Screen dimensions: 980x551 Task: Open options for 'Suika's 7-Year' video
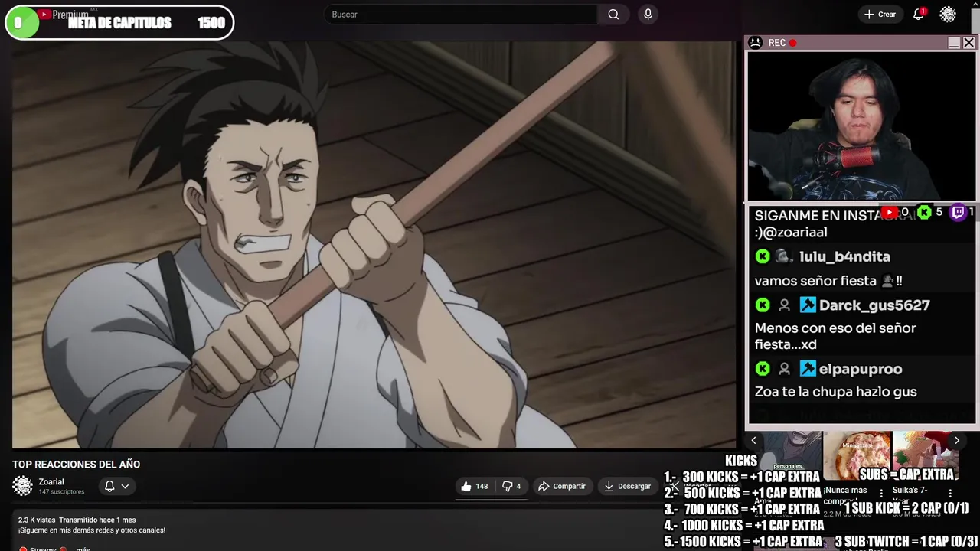pyautogui.click(x=950, y=494)
